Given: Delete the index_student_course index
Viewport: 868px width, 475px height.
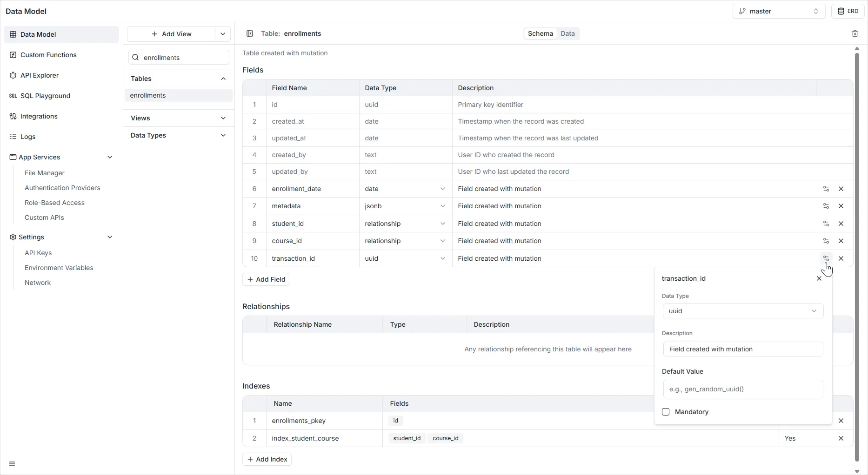Looking at the screenshot, I should pos(841,438).
